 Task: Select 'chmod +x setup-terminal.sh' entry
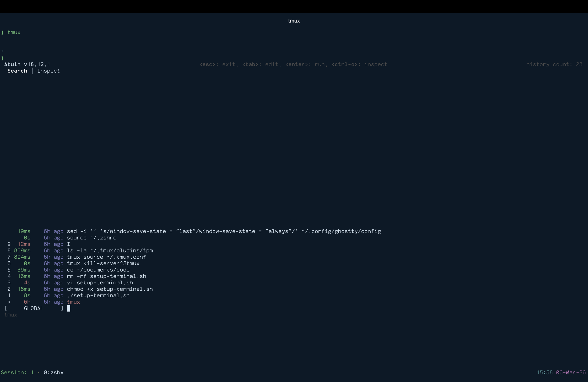click(x=110, y=289)
